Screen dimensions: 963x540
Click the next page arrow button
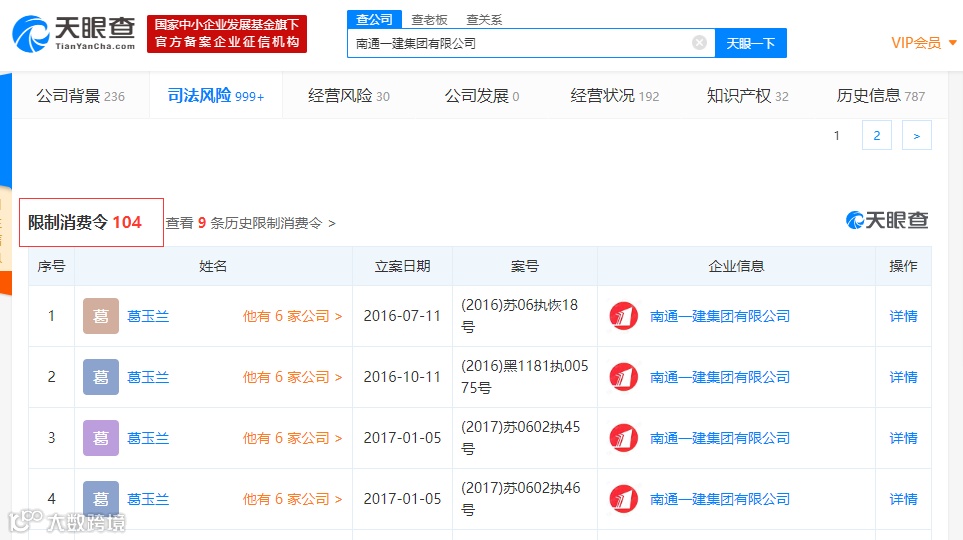tap(916, 135)
